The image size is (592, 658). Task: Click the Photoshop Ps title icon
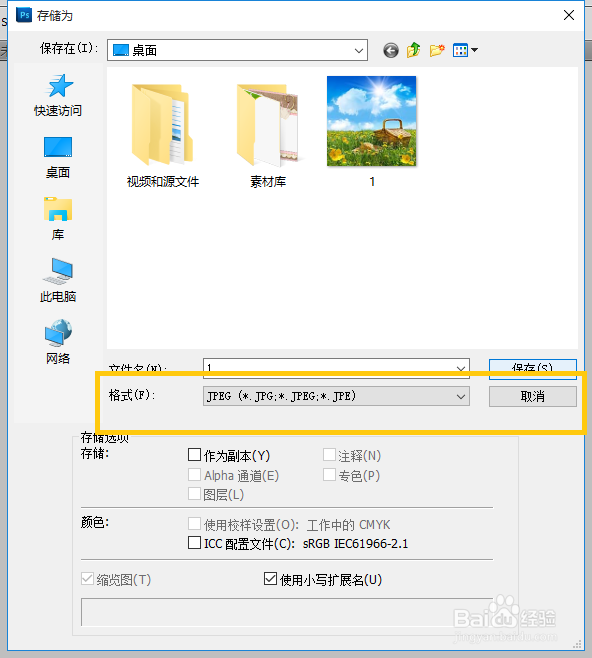24,15
